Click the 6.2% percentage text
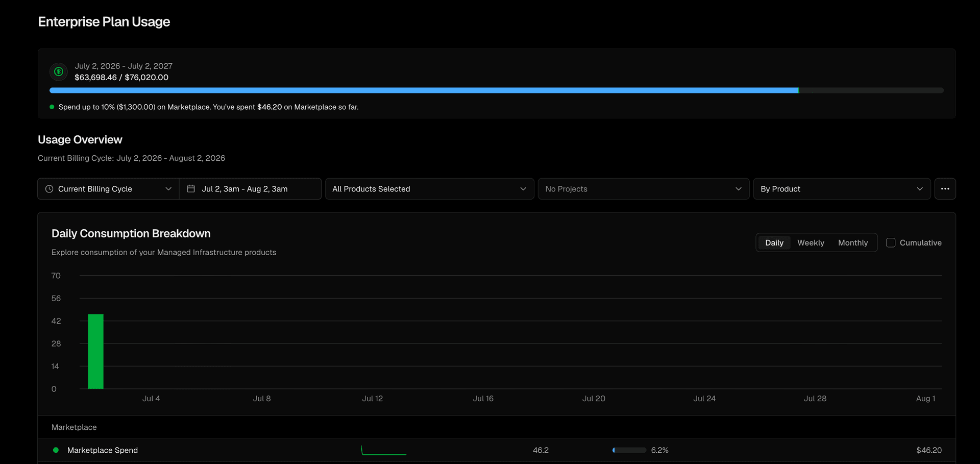The height and width of the screenshot is (464, 980). point(659,450)
